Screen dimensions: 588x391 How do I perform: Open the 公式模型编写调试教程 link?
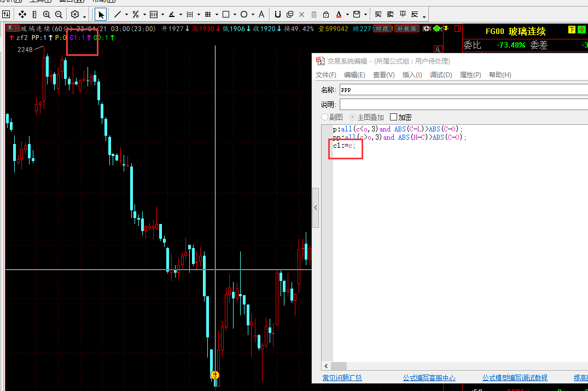pyautogui.click(x=515, y=378)
